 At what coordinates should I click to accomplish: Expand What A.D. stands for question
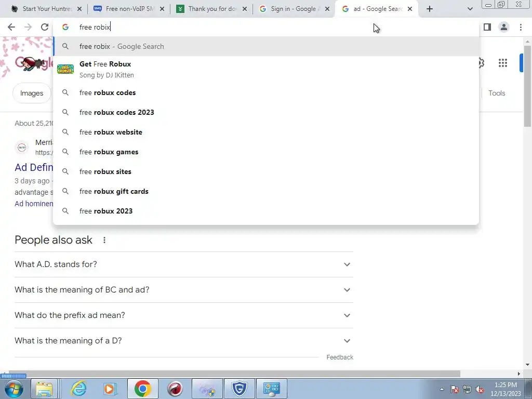pyautogui.click(x=183, y=264)
